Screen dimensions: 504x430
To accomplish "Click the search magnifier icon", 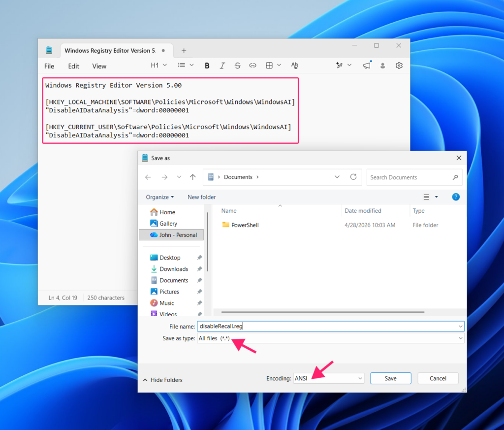I will point(455,177).
